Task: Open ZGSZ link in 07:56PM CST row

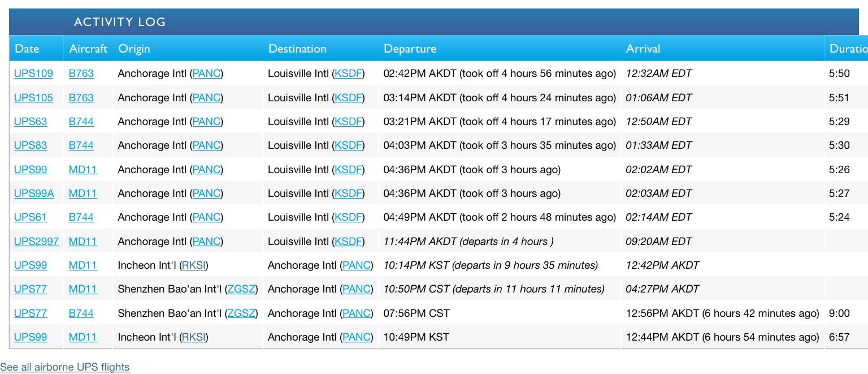Action: [x=240, y=313]
